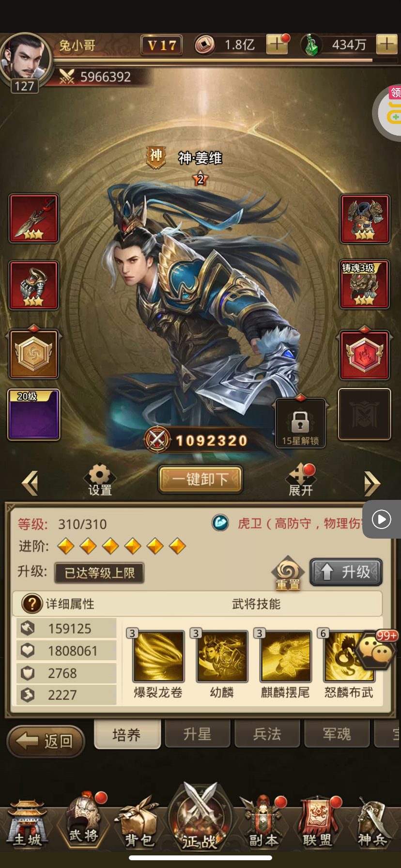Open the gauntlet equipment slot
The image size is (401, 868).
coord(34,285)
